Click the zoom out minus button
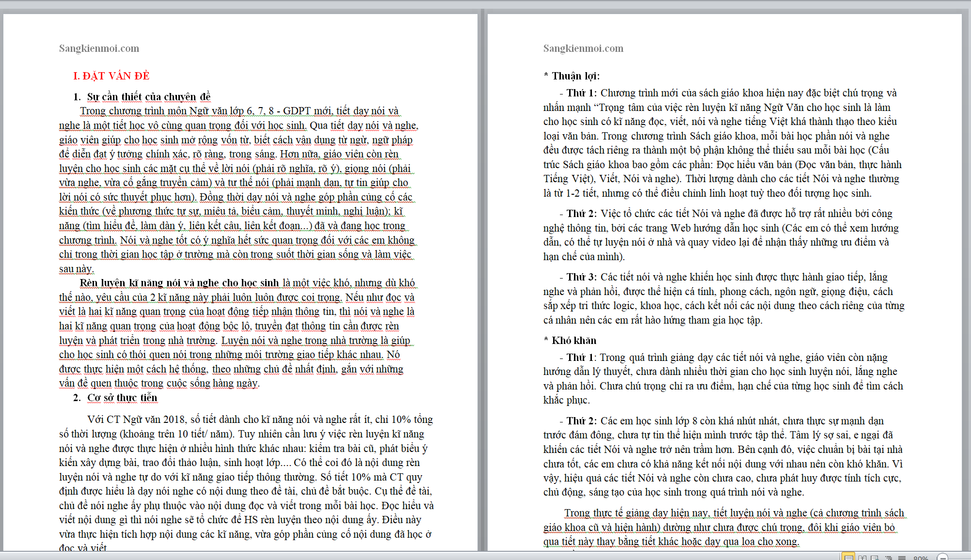This screenshot has width=971, height=560. [942, 557]
